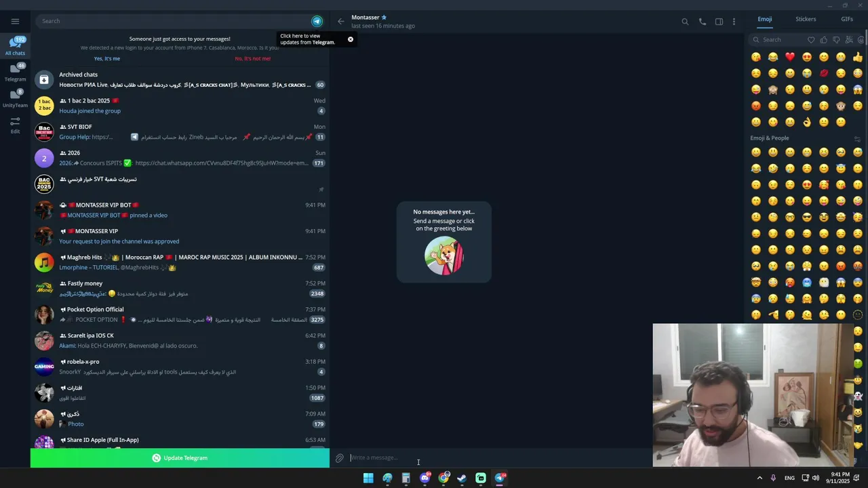Open the MONTASSER VIP BOT chat

tap(180, 210)
